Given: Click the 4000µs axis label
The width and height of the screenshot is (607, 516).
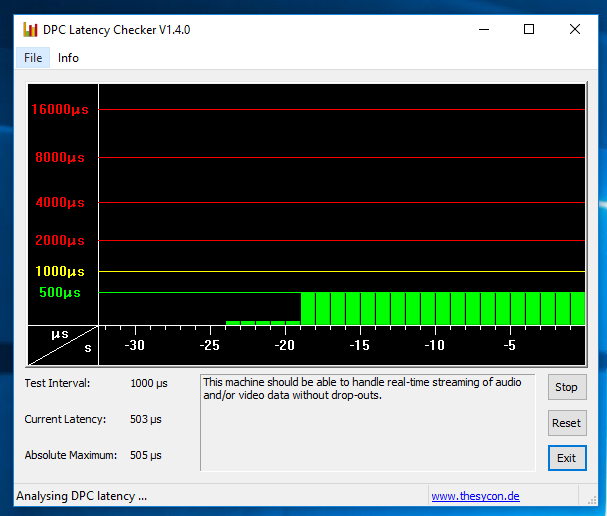Looking at the screenshot, I should pyautogui.click(x=60, y=202).
